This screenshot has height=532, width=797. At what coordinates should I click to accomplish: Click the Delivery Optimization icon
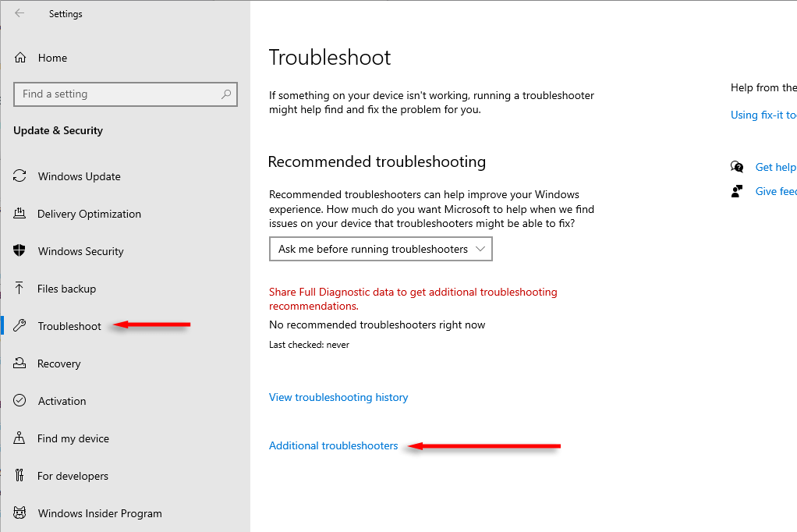click(20, 214)
